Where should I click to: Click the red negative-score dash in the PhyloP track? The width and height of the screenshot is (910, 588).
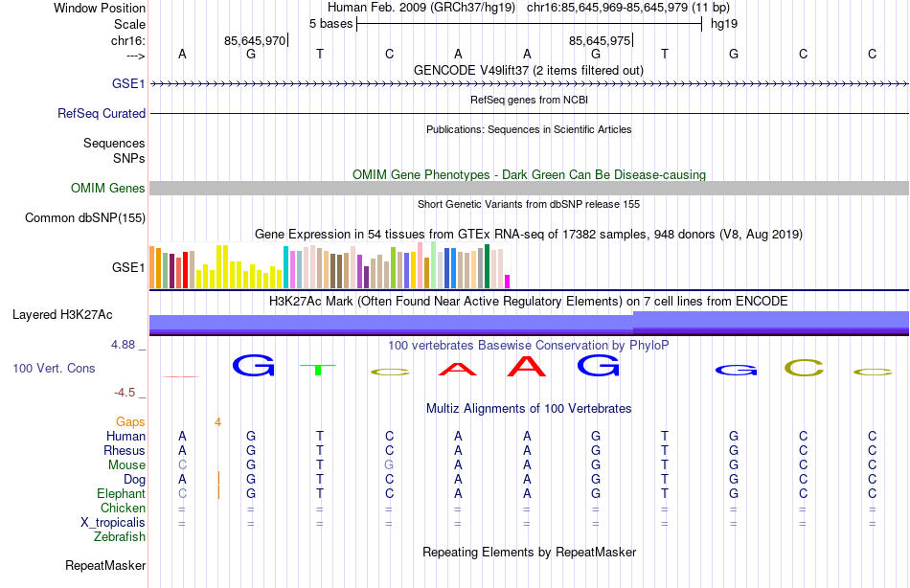point(181,377)
